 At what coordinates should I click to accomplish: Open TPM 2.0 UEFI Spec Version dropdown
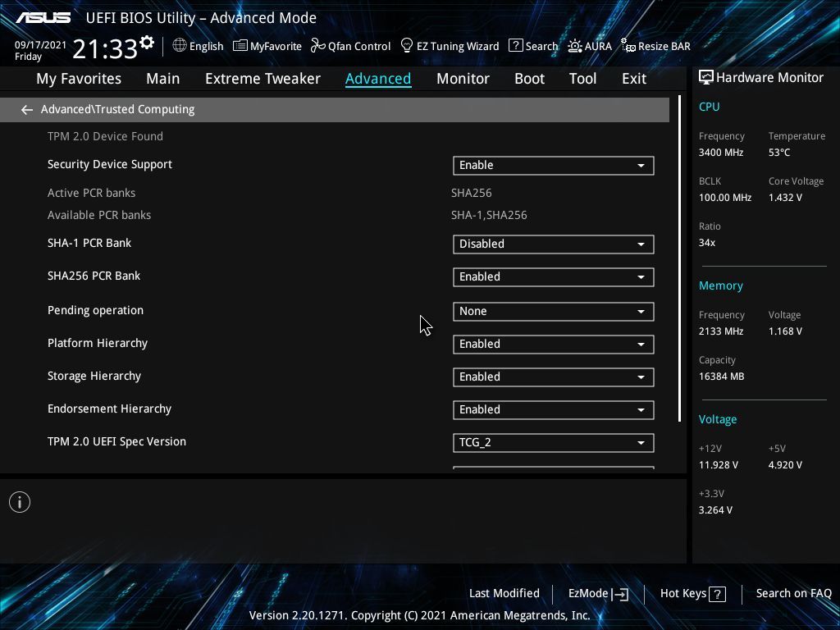(554, 442)
